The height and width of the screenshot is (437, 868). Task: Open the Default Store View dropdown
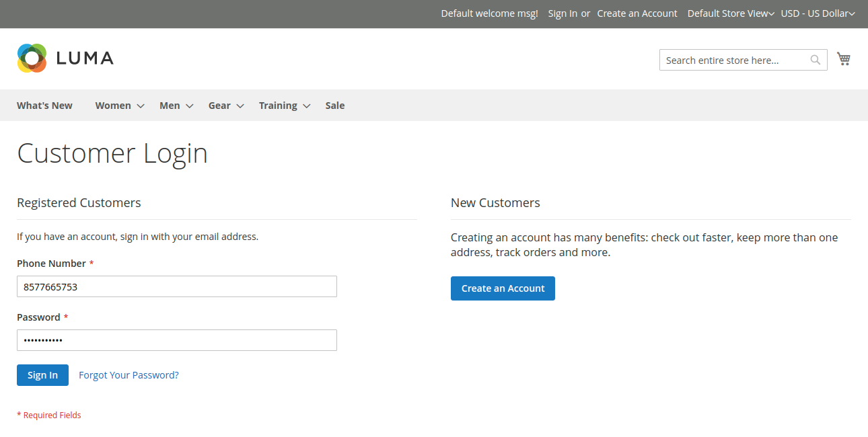click(730, 13)
